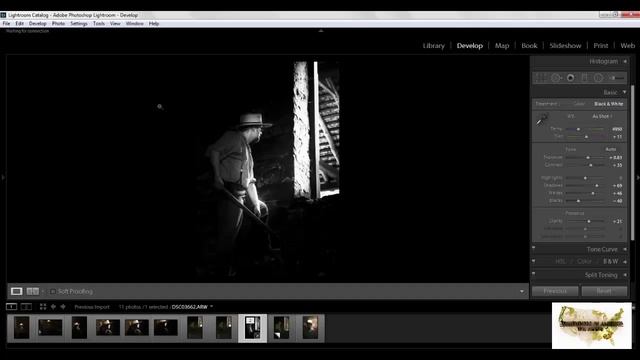The image size is (640, 360).
Task: Switch to the Library module
Action: point(433,46)
